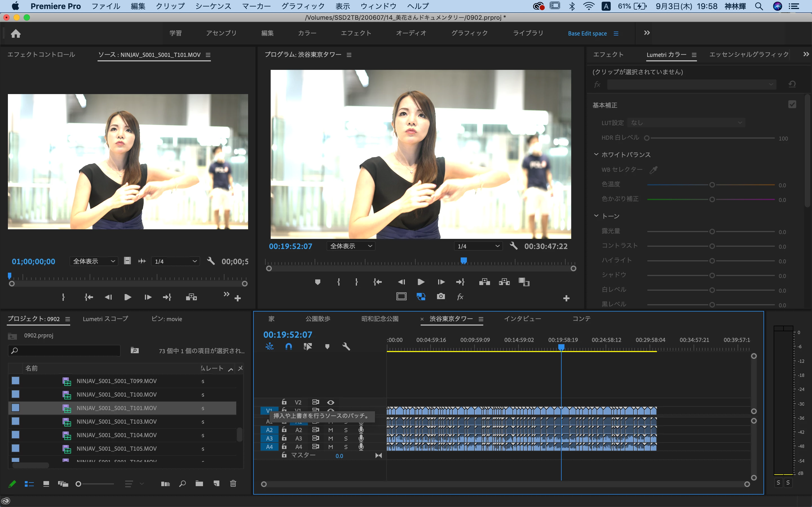This screenshot has width=812, height=507.
Task: Open the カラー workspace
Action: (307, 33)
